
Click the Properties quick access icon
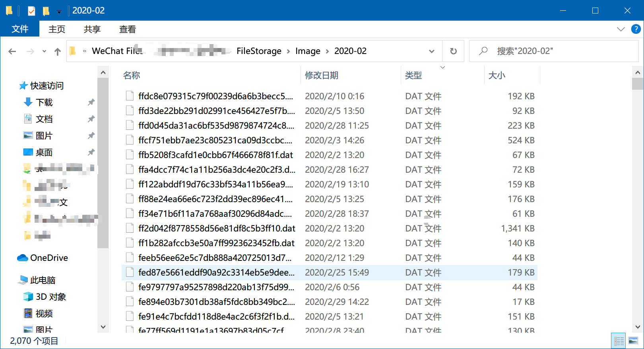[31, 11]
